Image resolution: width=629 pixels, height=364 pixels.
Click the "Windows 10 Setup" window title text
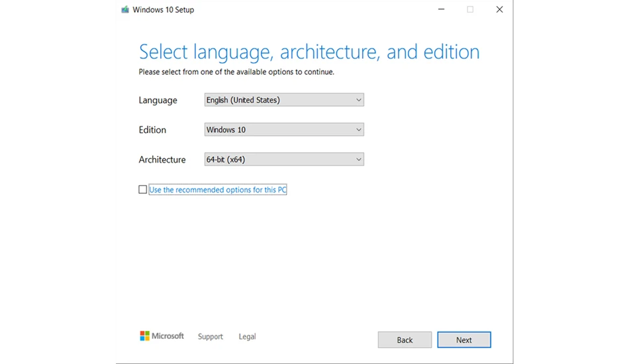[164, 10]
